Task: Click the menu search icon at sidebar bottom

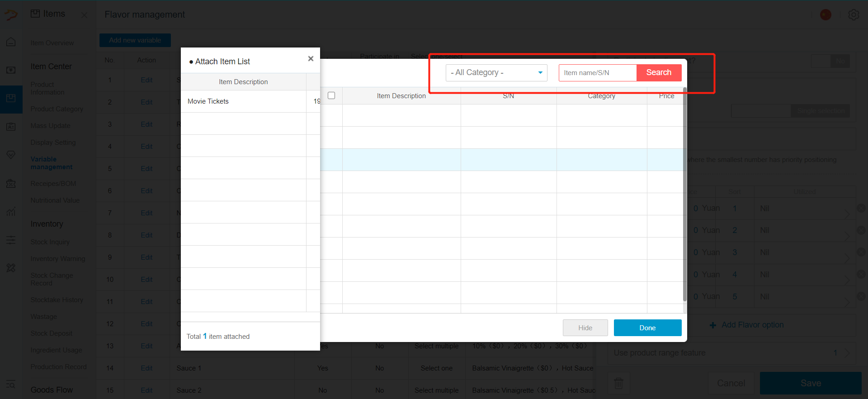Action: [x=11, y=385]
